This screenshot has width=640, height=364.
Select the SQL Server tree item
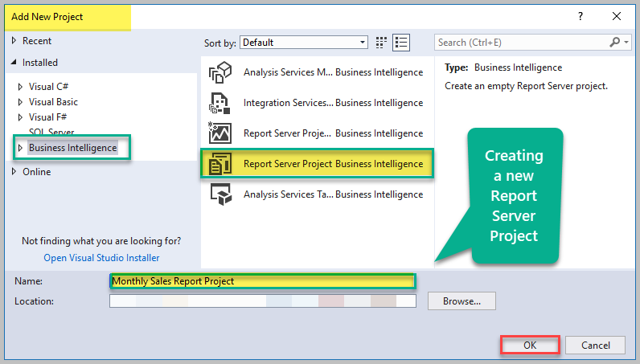pos(51,132)
